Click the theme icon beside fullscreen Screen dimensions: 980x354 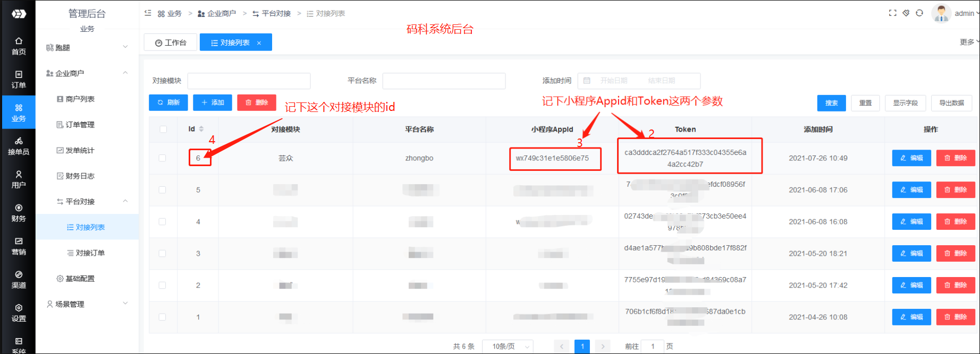pyautogui.click(x=906, y=13)
